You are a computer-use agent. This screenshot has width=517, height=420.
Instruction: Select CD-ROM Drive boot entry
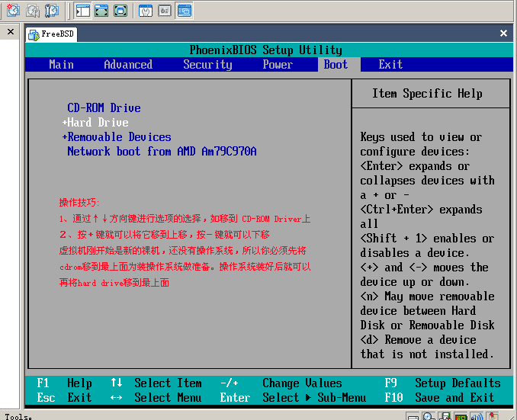[x=104, y=107]
